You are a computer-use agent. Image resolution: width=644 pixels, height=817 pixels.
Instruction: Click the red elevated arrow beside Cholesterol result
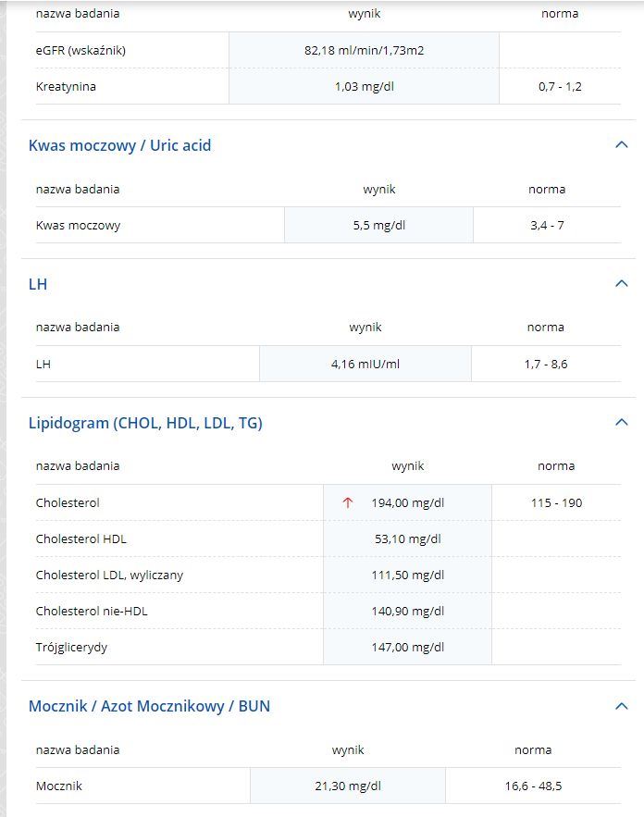[x=348, y=502]
